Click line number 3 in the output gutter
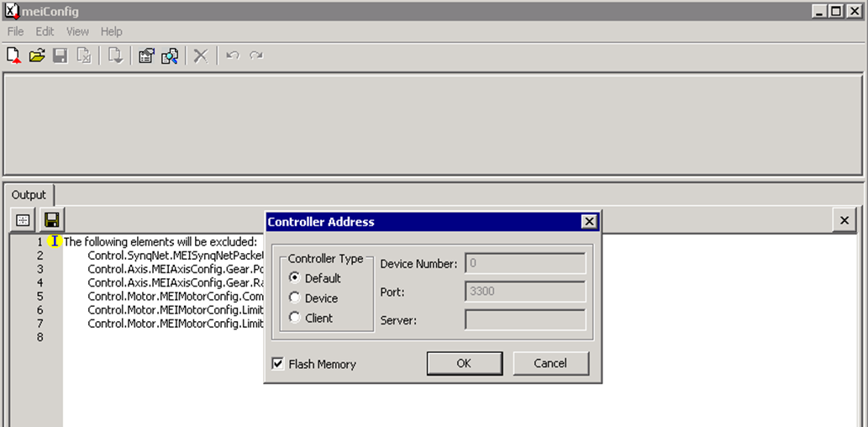 [x=39, y=269]
